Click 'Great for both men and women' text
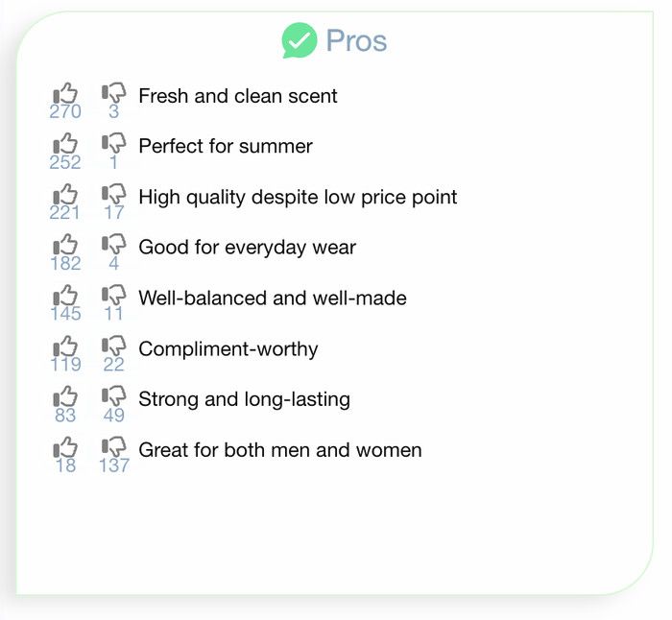Image resolution: width=672 pixels, height=620 pixels. 280,450
